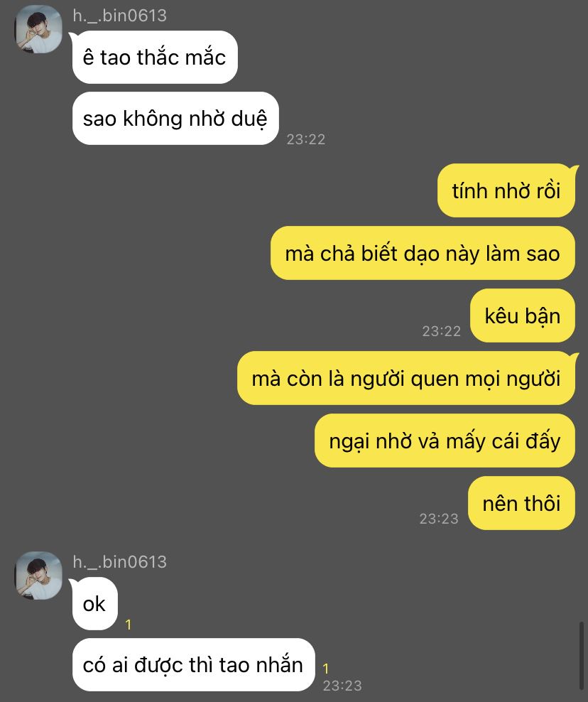Select the yellow bubble "nên thôi"
The image size is (588, 702).
(521, 503)
